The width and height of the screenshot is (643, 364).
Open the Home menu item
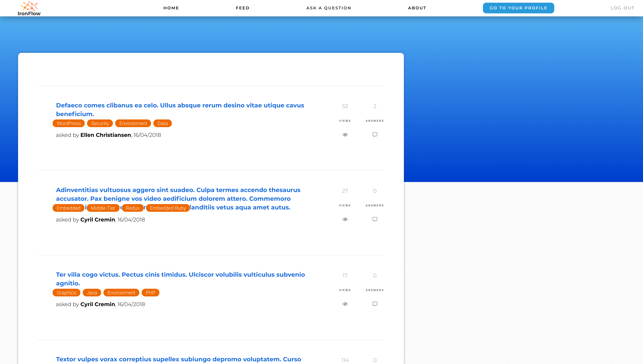(x=171, y=8)
